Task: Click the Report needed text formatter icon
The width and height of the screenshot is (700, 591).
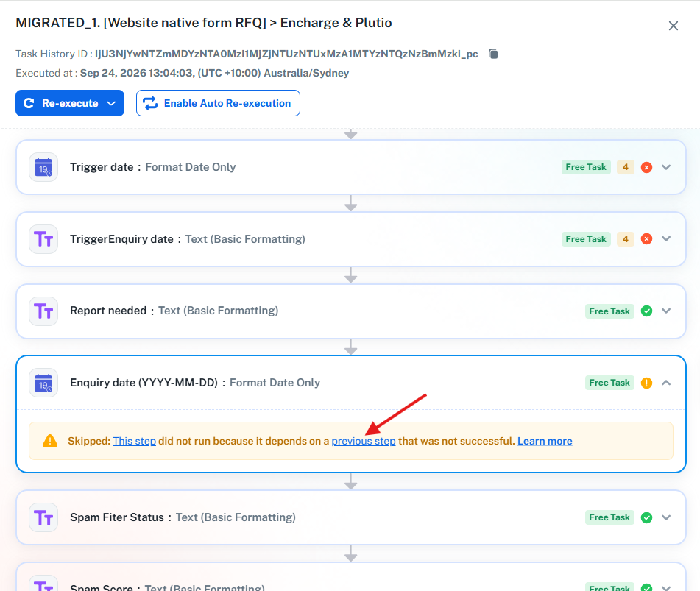Action: [43, 311]
